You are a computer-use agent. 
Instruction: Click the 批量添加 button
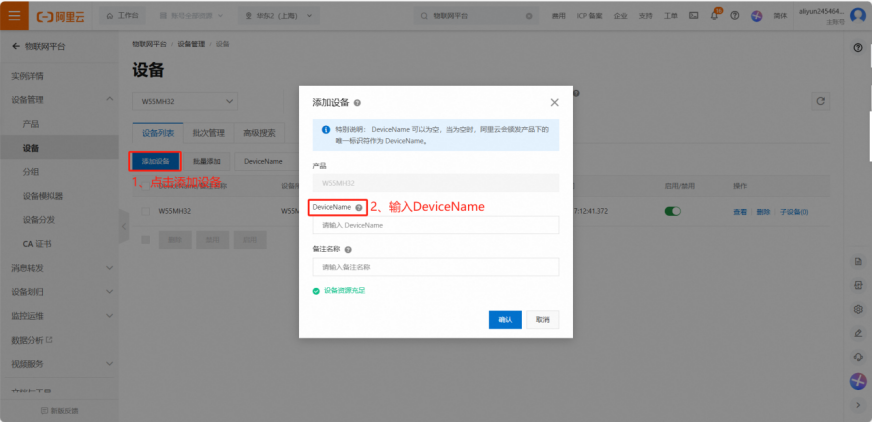(207, 161)
